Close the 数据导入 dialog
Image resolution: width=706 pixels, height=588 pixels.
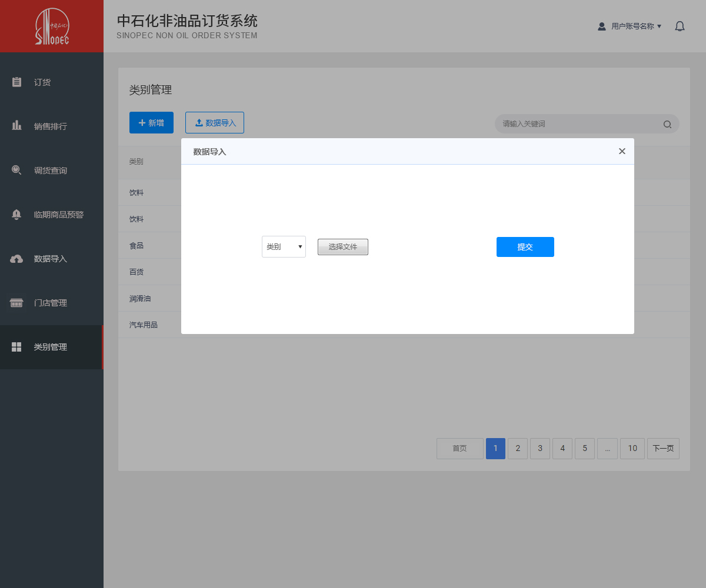(x=622, y=151)
